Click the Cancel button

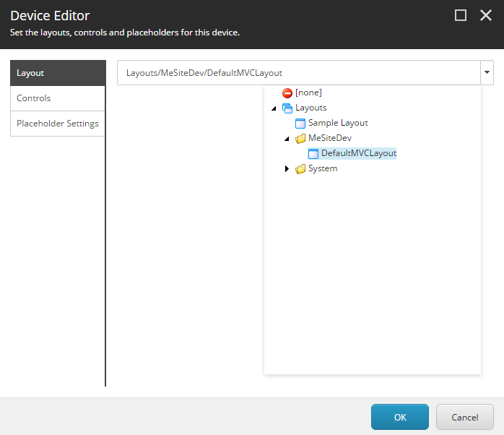point(465,417)
